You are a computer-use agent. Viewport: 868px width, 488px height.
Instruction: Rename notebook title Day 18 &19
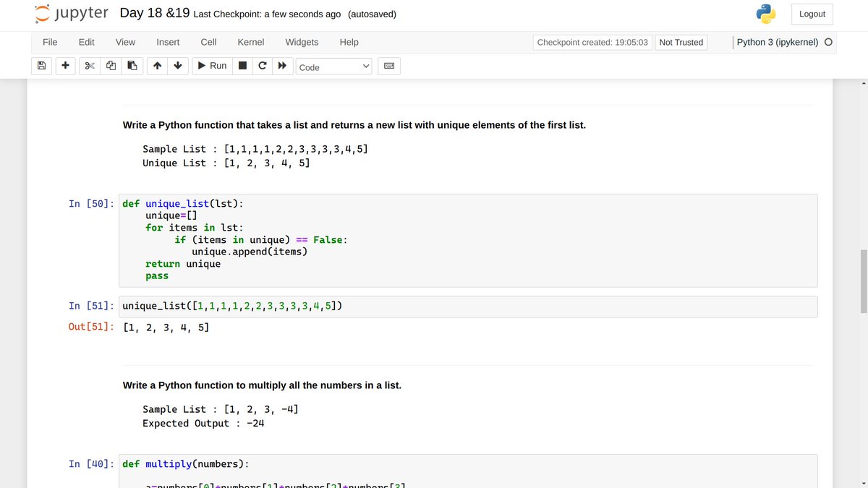pos(155,13)
